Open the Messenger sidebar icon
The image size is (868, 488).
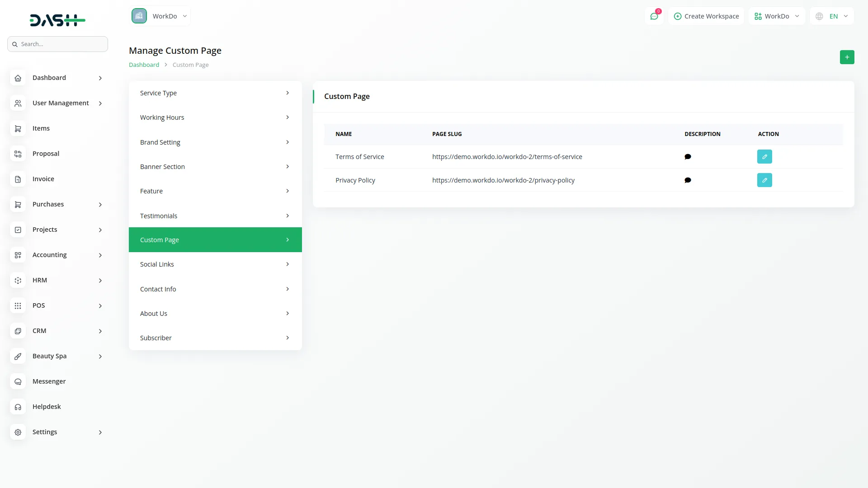point(18,381)
